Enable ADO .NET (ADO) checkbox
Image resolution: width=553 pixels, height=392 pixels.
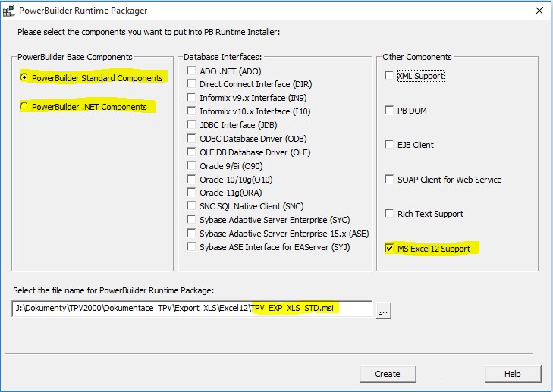pos(192,71)
